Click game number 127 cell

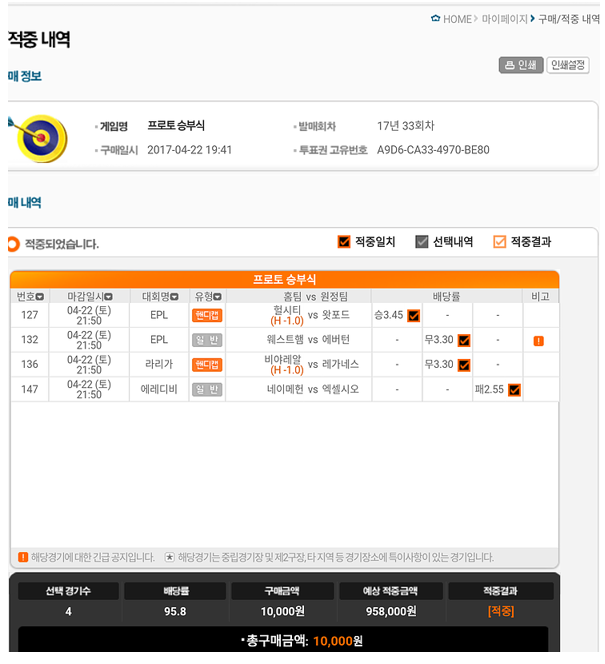30,315
